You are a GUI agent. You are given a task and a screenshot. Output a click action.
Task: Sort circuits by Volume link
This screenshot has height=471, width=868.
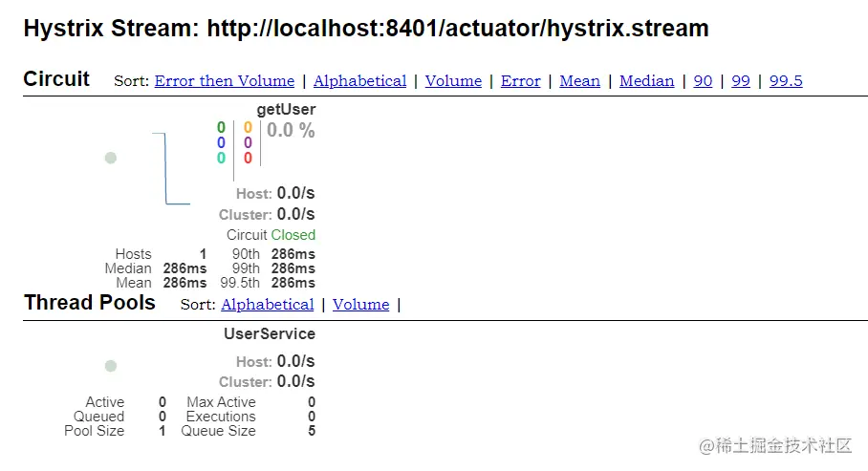tap(453, 81)
